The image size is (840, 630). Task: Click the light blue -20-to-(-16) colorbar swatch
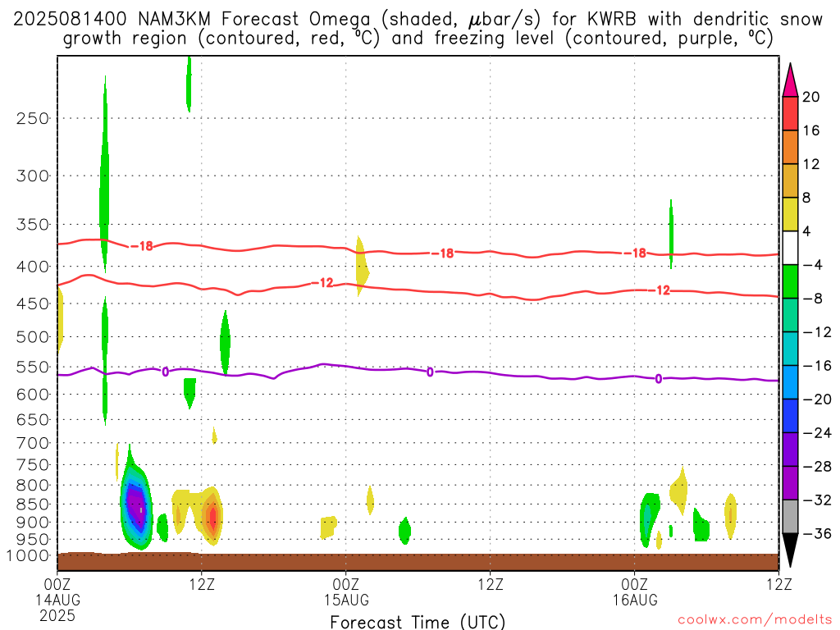[x=790, y=382]
